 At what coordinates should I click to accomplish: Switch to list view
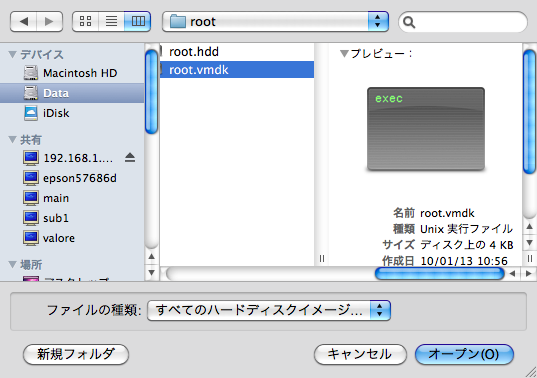coord(111,22)
